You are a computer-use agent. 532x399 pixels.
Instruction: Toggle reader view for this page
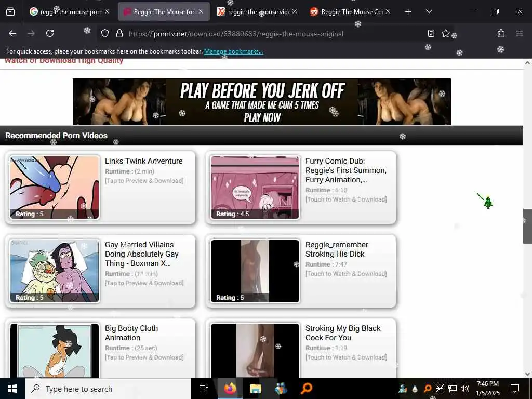click(x=431, y=33)
